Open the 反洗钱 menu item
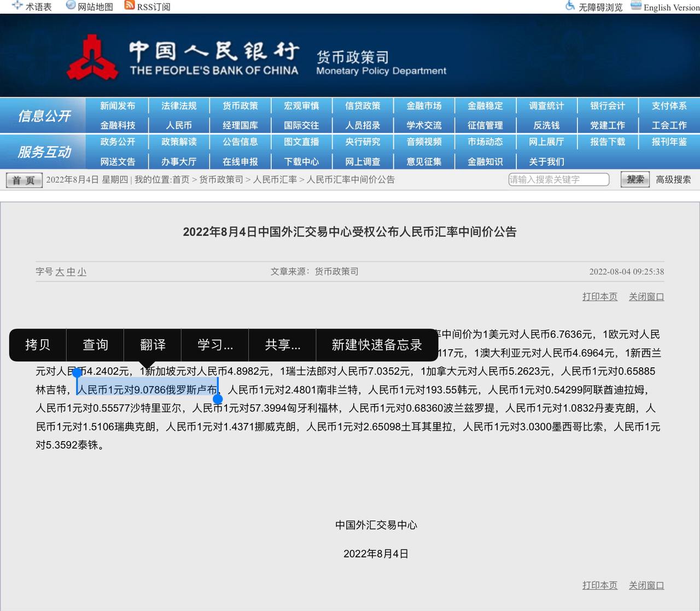The height and width of the screenshot is (611, 700). (x=546, y=125)
